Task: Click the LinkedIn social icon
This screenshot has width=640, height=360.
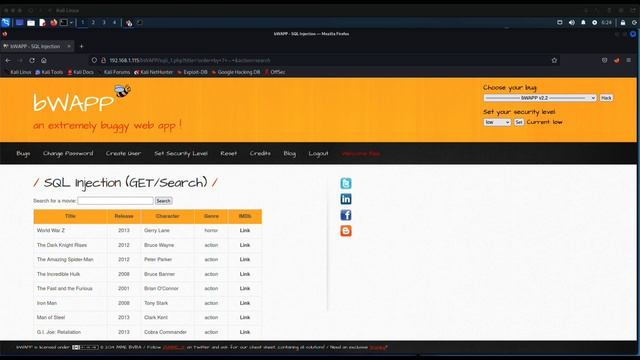Action: [346, 199]
